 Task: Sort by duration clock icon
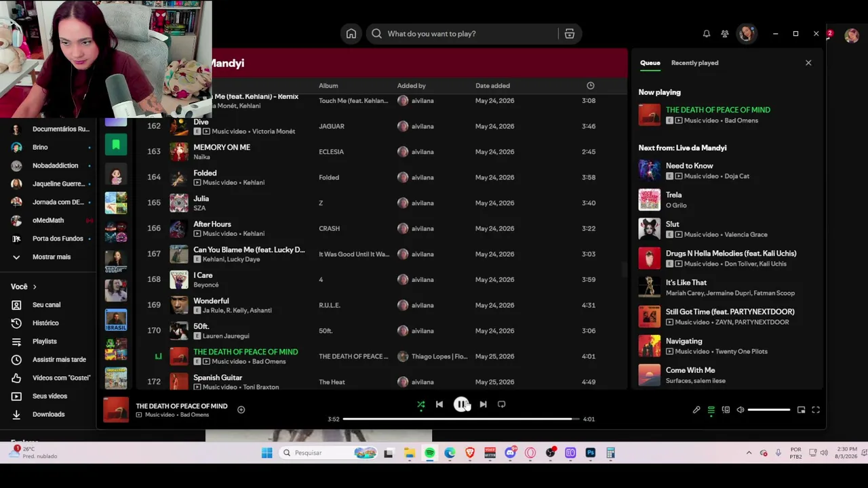click(x=591, y=86)
